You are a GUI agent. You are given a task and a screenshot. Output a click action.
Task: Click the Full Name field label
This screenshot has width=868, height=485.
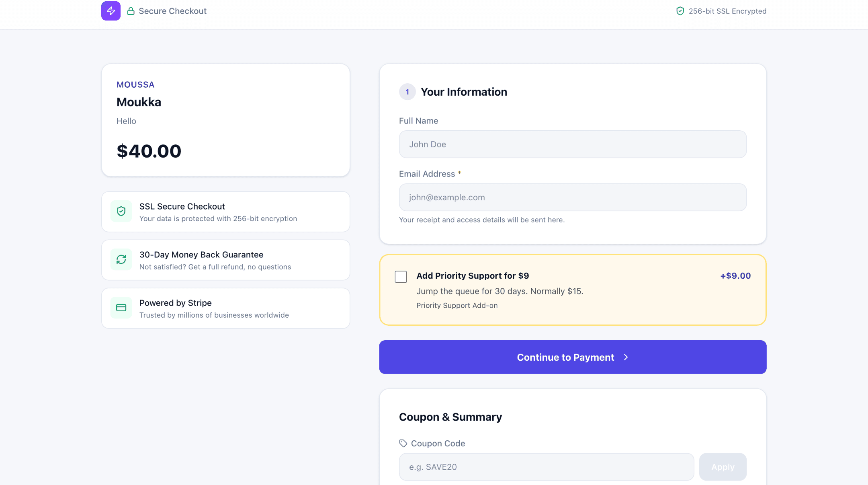pos(418,121)
